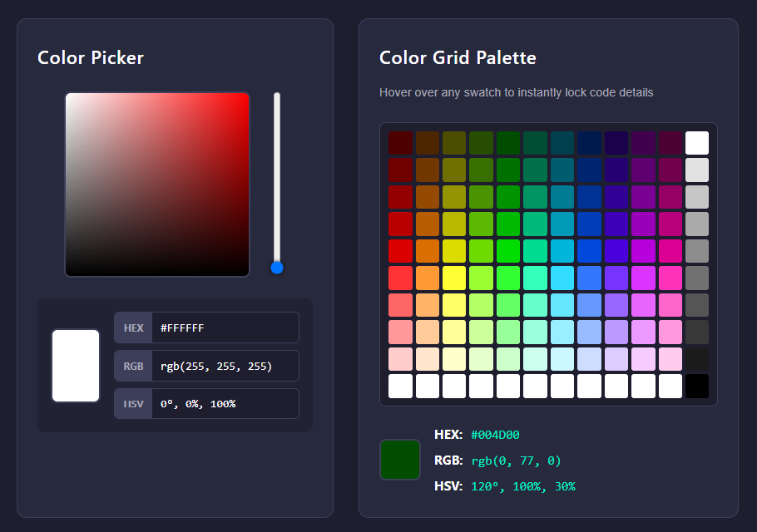Choose the hot pink swatch in the sixth row
757x532 pixels.
tap(670, 278)
